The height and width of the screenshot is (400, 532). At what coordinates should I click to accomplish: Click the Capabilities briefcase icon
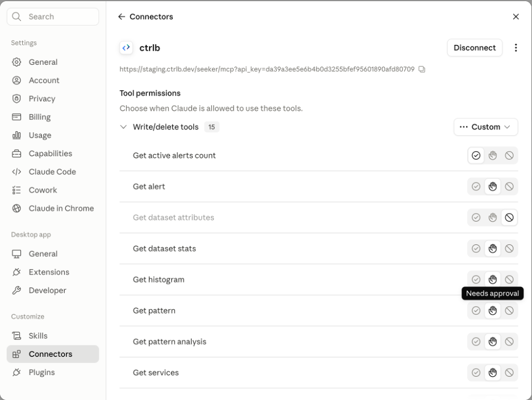(x=16, y=153)
